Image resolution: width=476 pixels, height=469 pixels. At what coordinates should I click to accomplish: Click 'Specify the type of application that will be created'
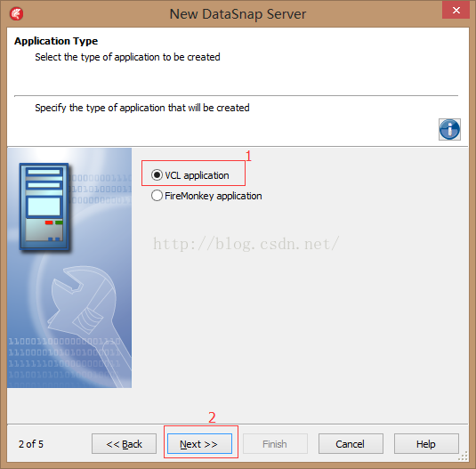click(142, 108)
